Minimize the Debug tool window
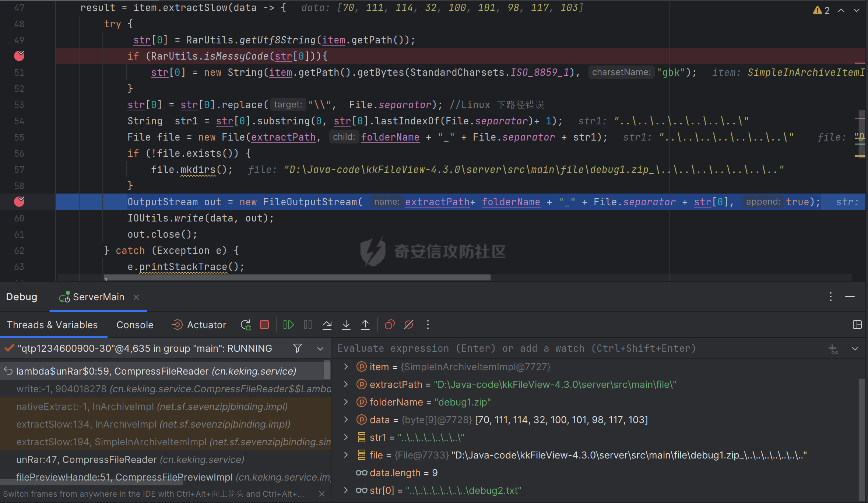Viewport: 868px width, 503px height. [850, 297]
